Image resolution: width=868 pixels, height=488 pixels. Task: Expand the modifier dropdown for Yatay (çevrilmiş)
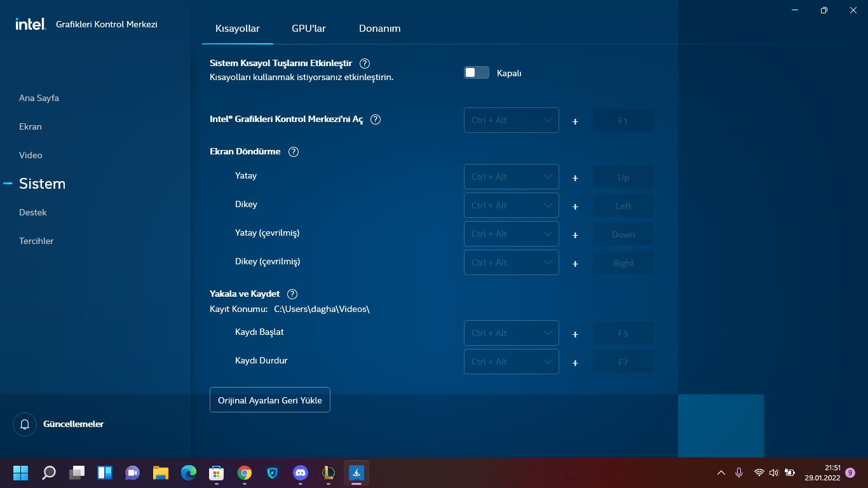tap(512, 234)
